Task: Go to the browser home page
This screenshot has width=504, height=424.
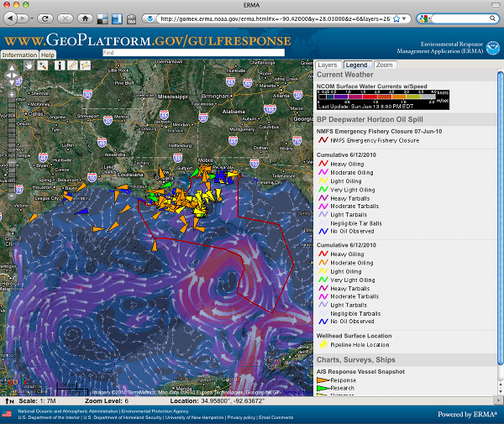Action: click(85, 18)
